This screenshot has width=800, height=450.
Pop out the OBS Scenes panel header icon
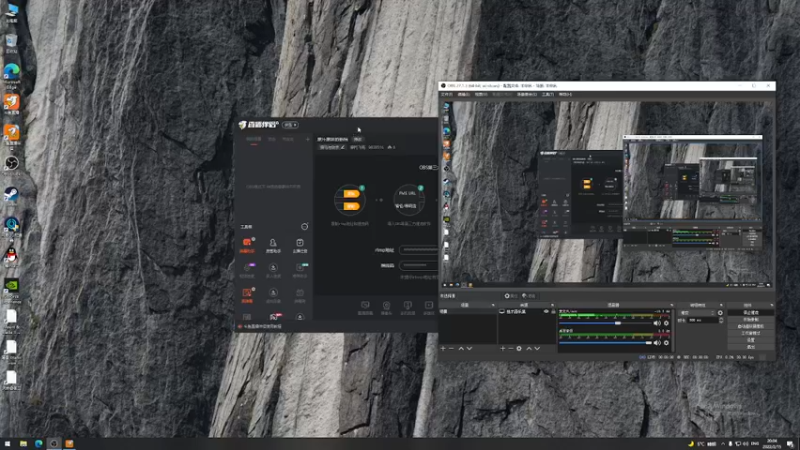(x=493, y=305)
